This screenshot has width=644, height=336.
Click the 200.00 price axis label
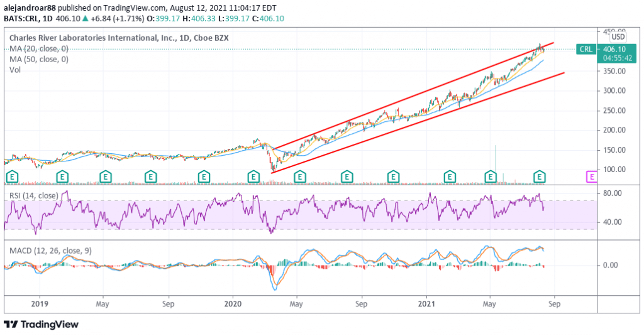pos(614,130)
